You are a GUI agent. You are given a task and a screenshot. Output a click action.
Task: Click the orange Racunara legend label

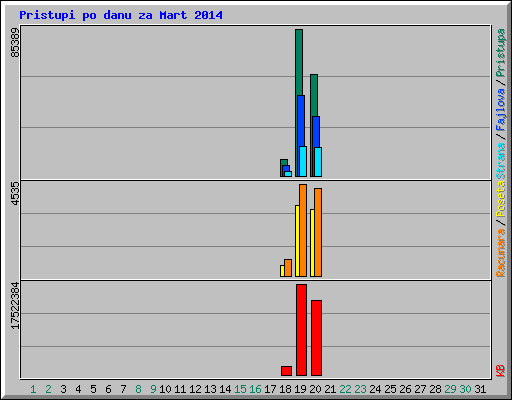point(500,253)
